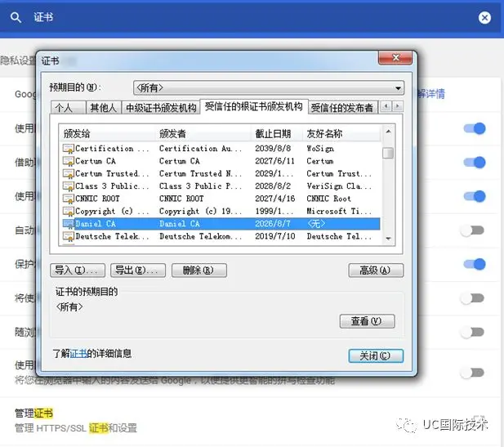Screen dimensions: 504x447
Task: Enable the spell-check Google switch at bottom
Action: [472, 373]
